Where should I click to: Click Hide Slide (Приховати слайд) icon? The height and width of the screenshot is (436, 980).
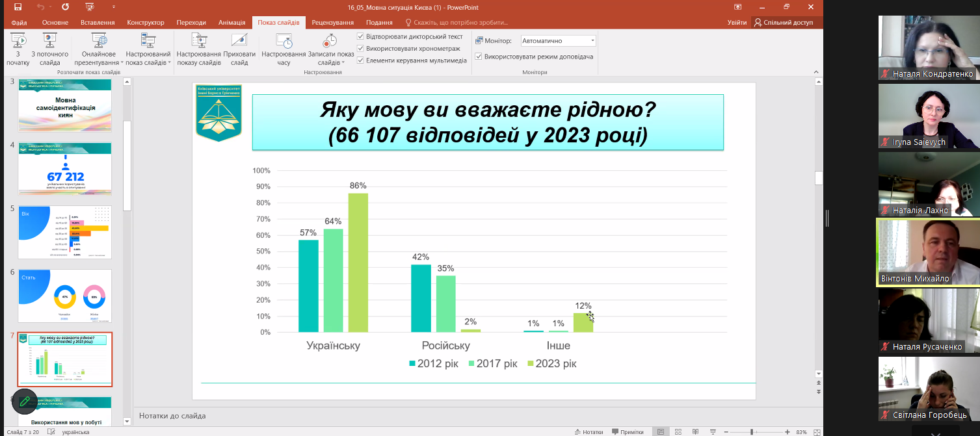coord(239,48)
